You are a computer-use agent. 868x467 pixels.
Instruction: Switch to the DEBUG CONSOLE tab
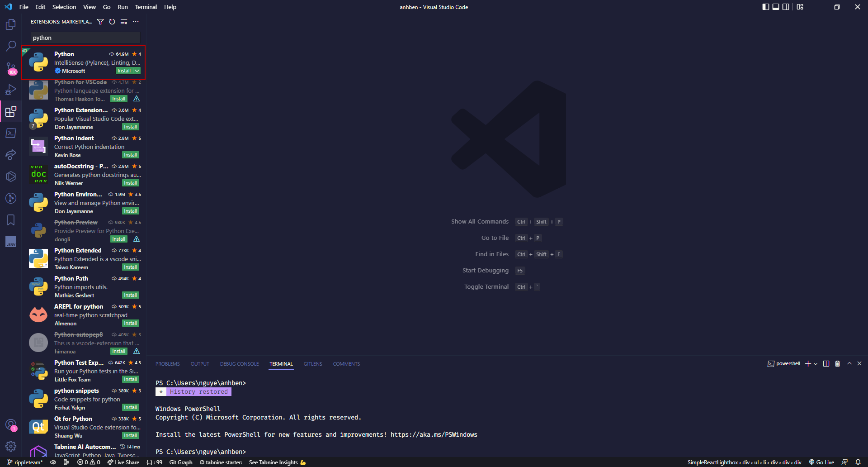tap(240, 364)
